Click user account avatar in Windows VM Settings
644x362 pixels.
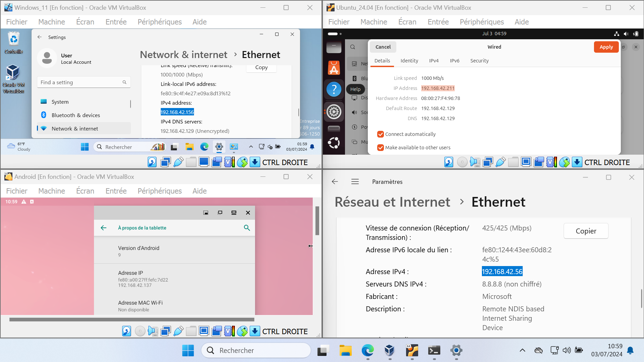(x=47, y=58)
